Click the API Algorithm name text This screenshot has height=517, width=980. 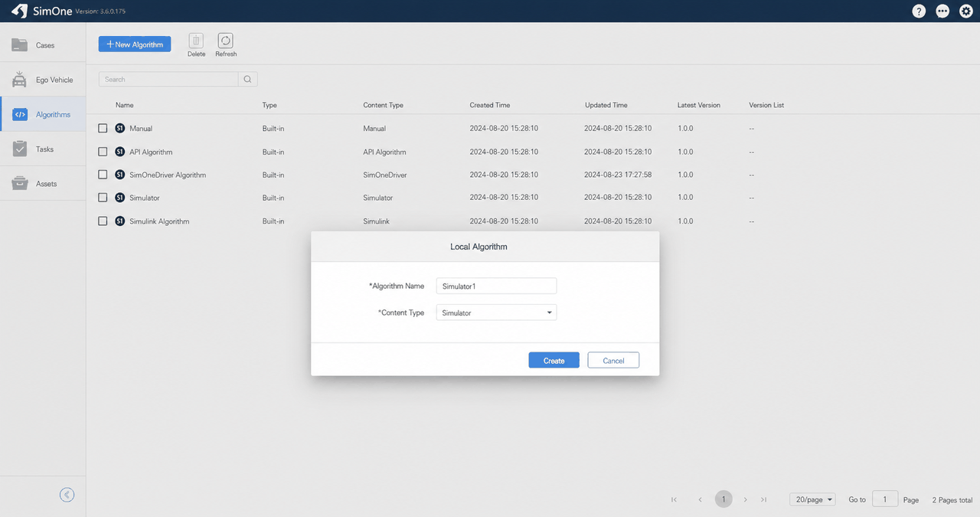(x=151, y=152)
